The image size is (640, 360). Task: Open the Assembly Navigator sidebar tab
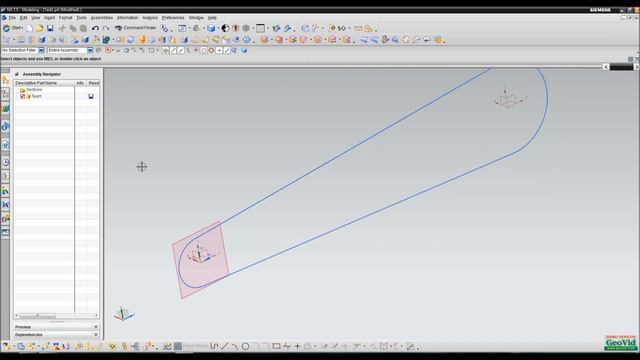click(5, 80)
